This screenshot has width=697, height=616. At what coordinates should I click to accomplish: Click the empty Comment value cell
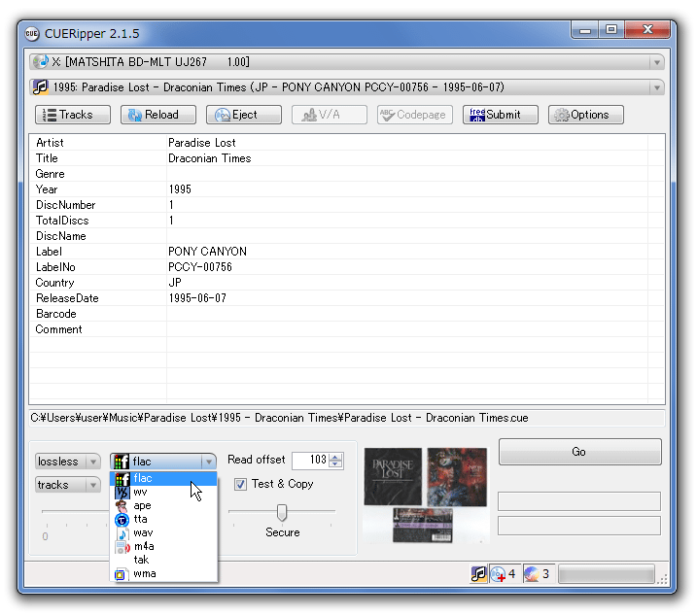tap(407, 329)
